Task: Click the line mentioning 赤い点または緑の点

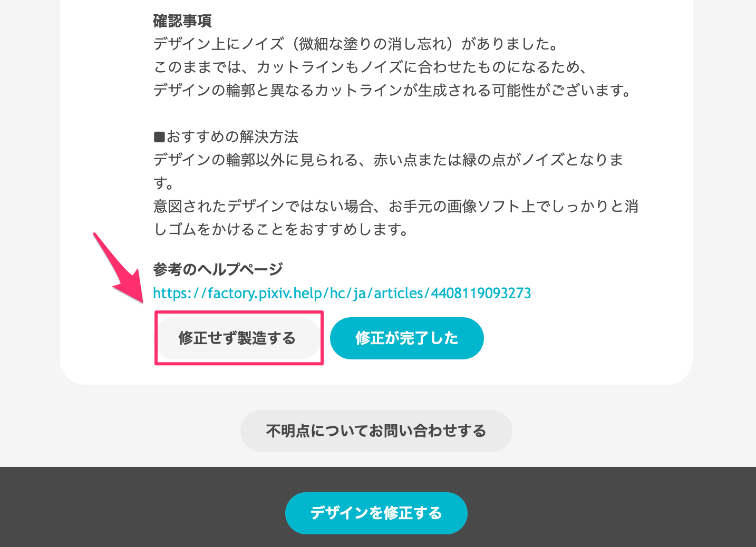Action: point(389,160)
